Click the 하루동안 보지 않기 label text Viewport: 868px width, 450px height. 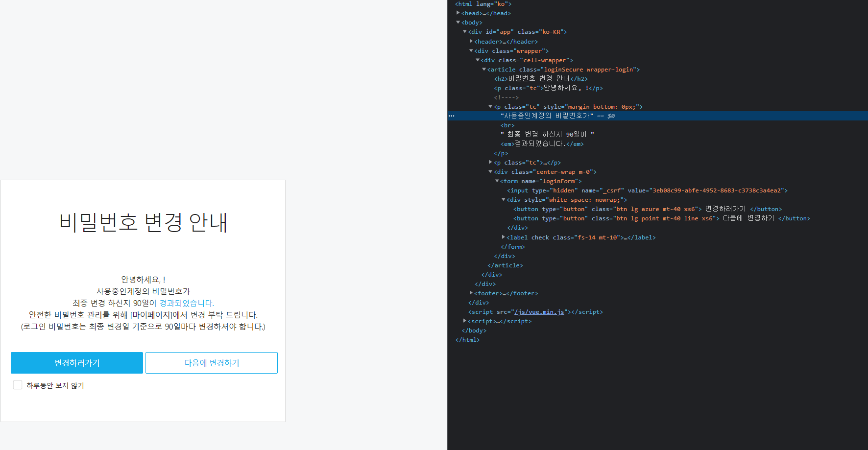pyautogui.click(x=55, y=385)
